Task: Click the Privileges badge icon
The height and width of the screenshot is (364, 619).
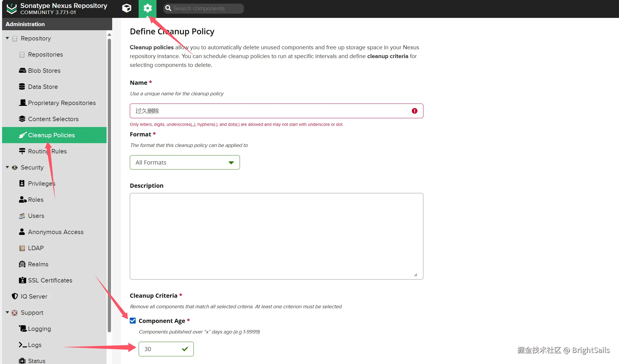Action: click(x=22, y=183)
